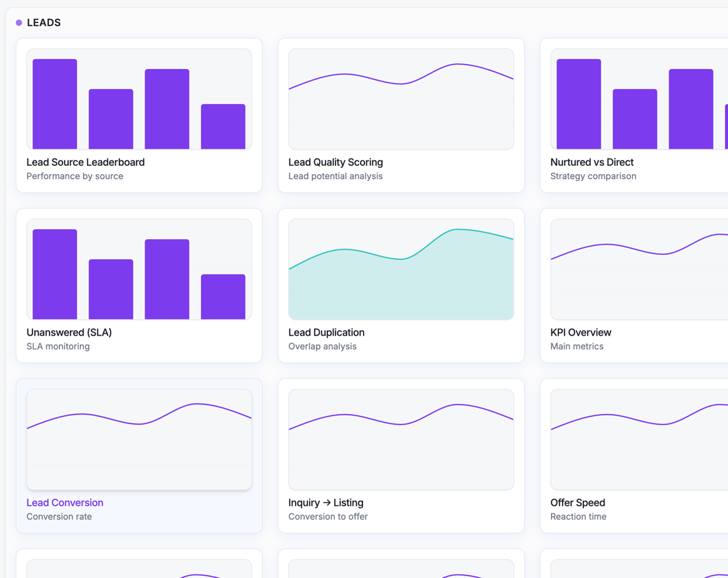Click the teal Lead Duplication area chart

401,268
